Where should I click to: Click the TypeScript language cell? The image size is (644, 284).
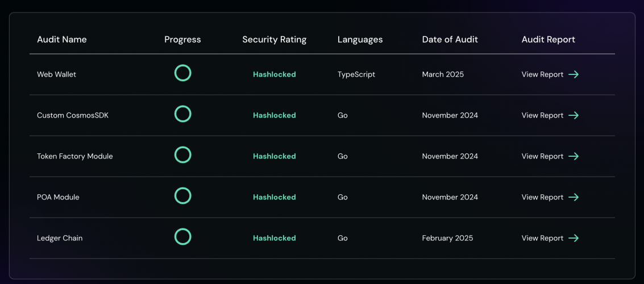(356, 75)
